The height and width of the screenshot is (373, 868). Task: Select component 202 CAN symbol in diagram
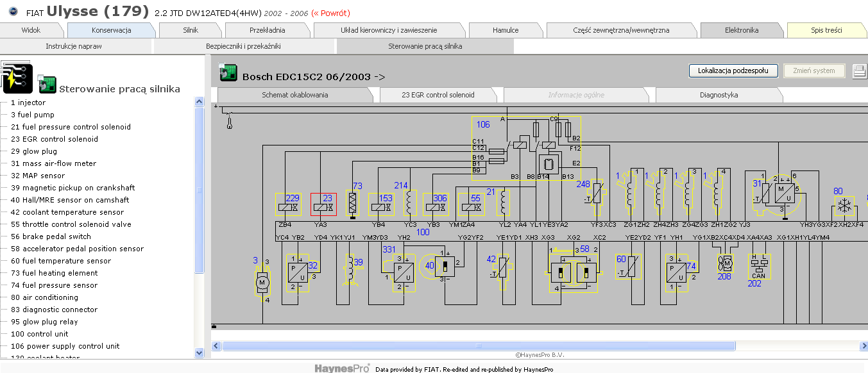coord(758,266)
